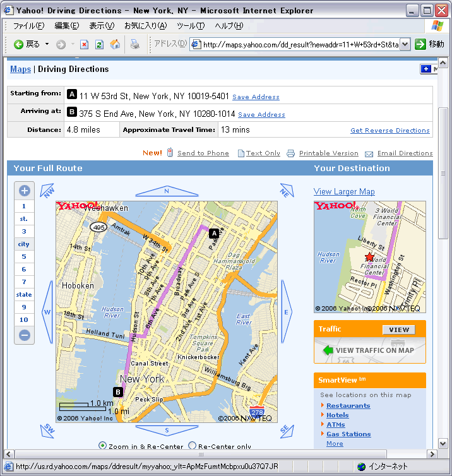Image resolution: width=452 pixels, height=476 pixels.
Task: Click the Print toolbar icon
Action: [x=135, y=44]
